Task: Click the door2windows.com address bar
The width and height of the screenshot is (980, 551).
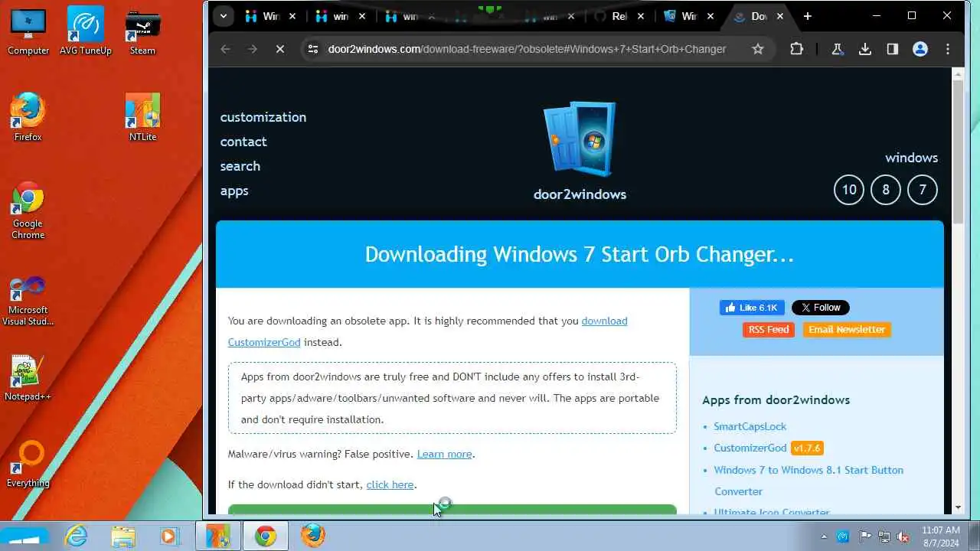Action: coord(527,49)
